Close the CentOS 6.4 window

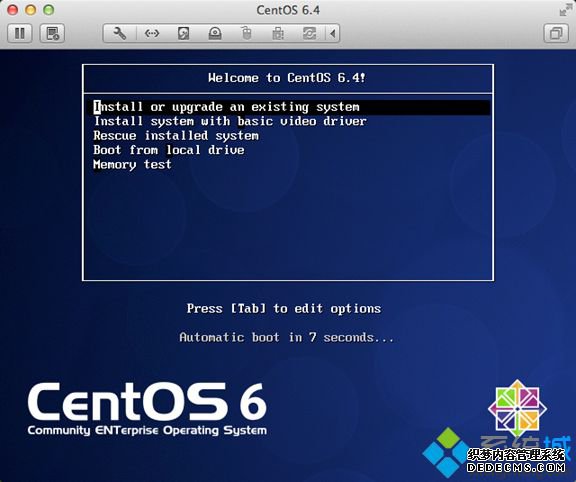click(13, 10)
